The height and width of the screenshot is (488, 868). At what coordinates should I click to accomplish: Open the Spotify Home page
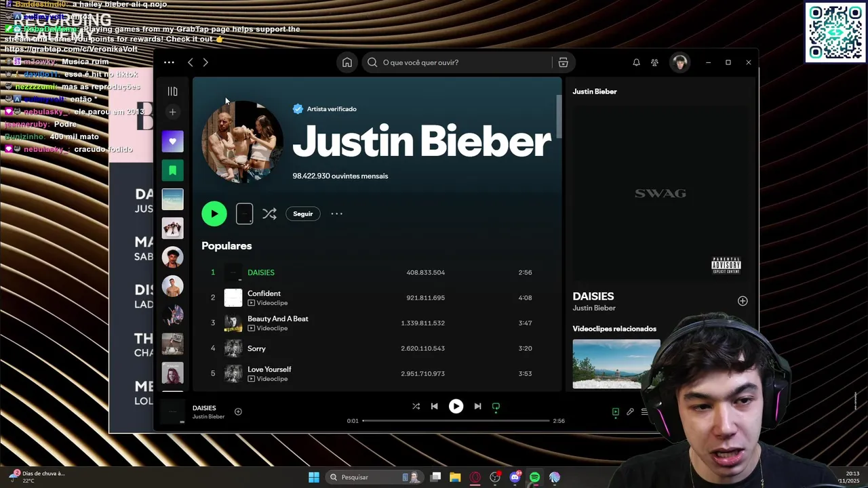point(347,62)
